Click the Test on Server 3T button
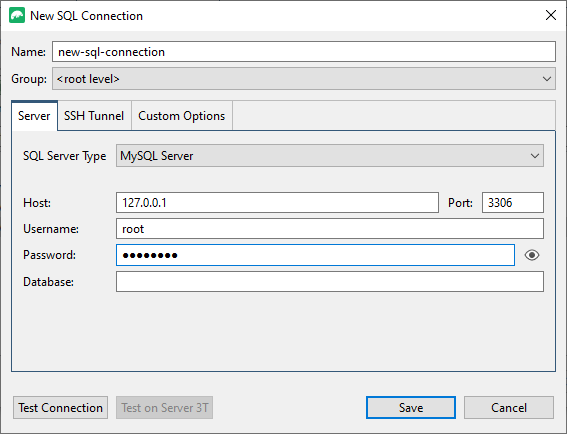This screenshot has width=567, height=434. [x=165, y=408]
